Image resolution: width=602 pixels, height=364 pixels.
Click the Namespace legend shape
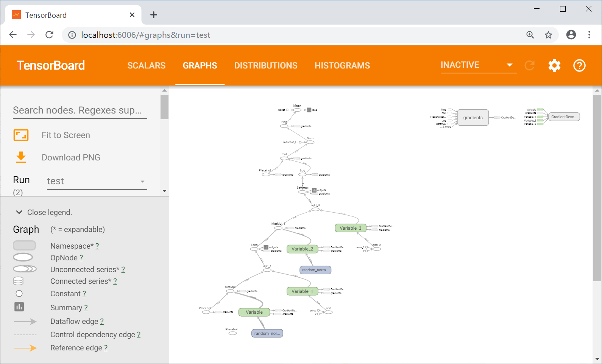click(24, 246)
